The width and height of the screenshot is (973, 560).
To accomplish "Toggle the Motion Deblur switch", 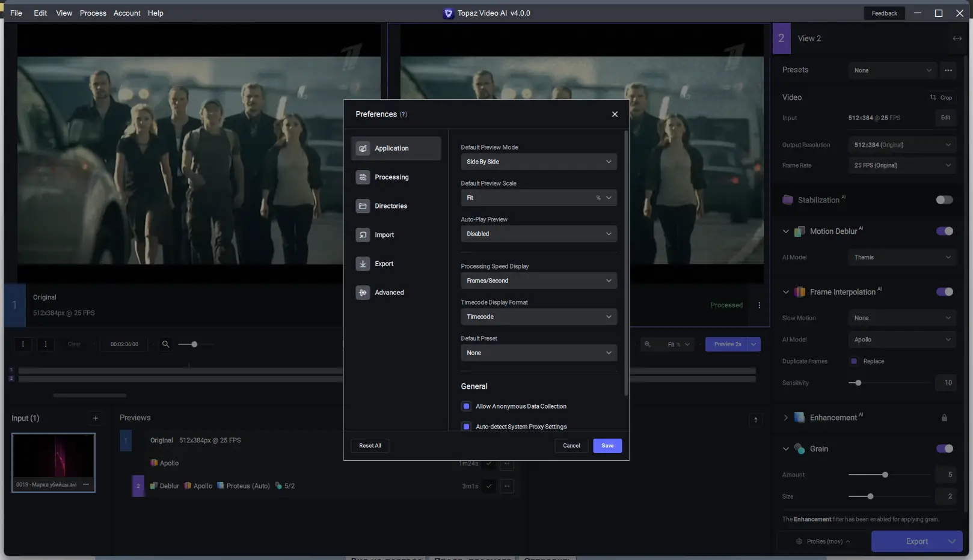I will click(944, 231).
